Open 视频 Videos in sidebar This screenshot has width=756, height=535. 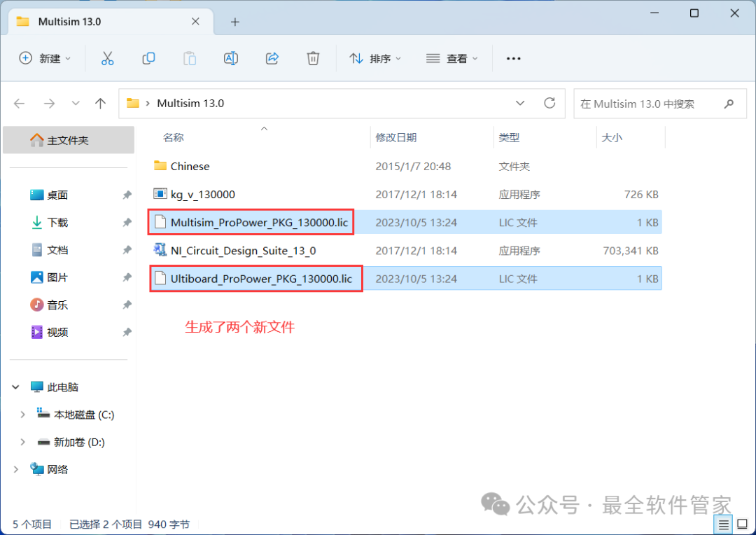tap(57, 333)
